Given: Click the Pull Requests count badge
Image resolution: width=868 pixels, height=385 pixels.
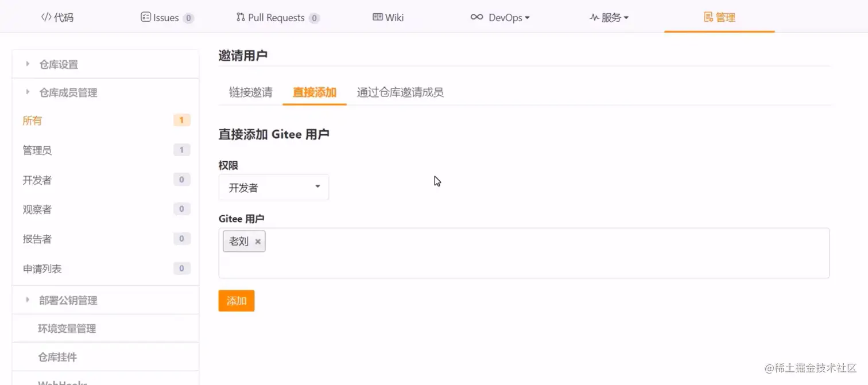Looking at the screenshot, I should click(314, 18).
